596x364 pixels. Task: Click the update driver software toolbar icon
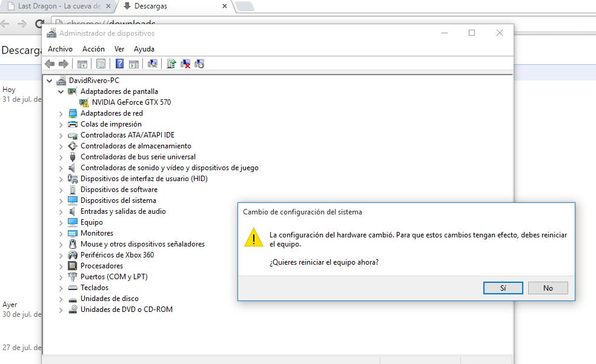[171, 64]
